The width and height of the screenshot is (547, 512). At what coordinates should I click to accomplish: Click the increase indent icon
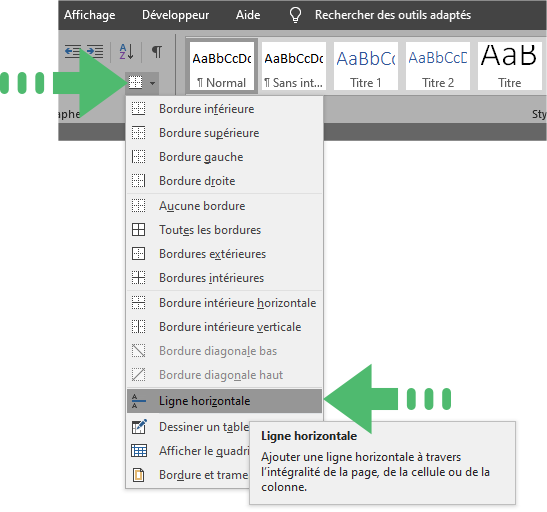95,52
